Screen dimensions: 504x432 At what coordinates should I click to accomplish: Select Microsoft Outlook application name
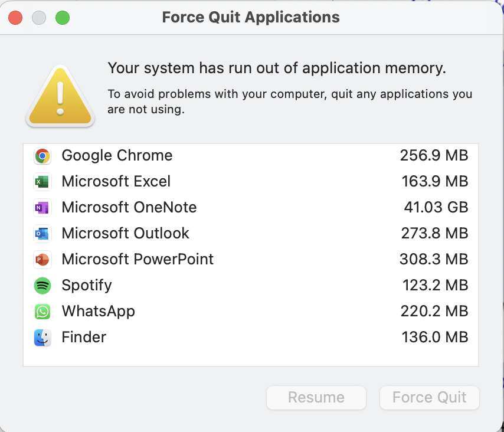pyautogui.click(x=125, y=233)
